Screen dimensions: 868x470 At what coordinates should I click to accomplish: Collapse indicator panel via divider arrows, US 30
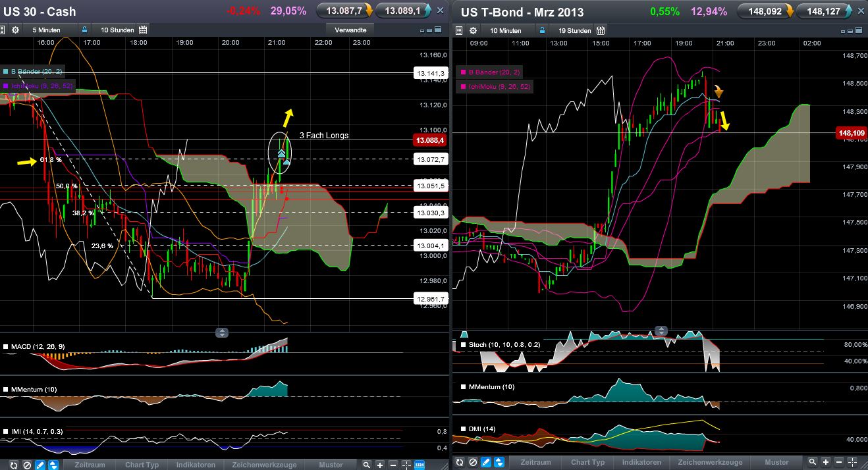point(223,332)
